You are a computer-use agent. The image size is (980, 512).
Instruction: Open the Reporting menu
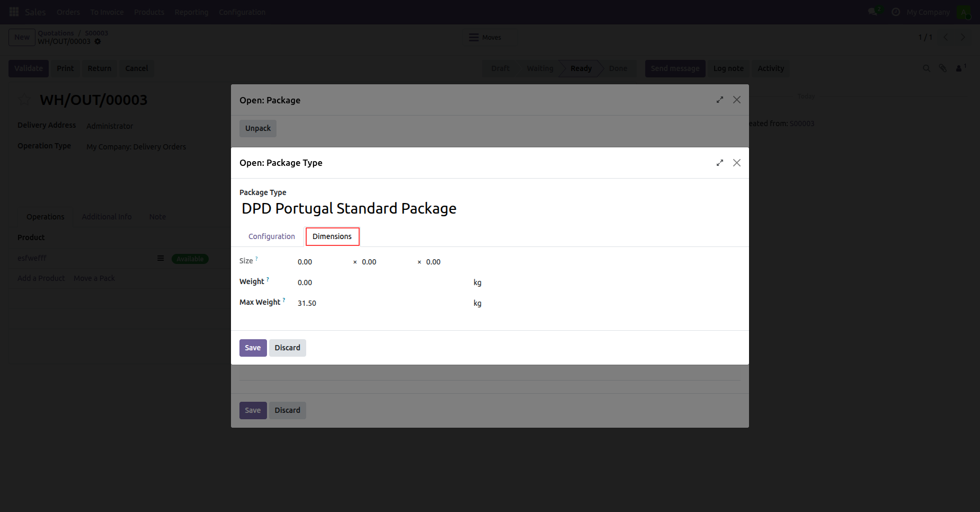pyautogui.click(x=192, y=12)
